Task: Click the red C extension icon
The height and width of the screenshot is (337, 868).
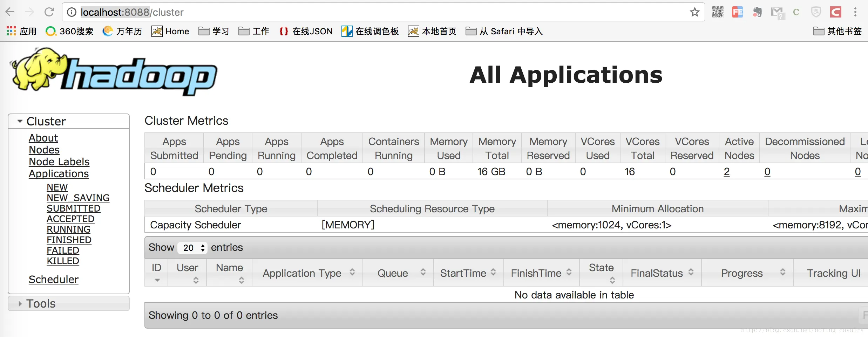Action: pos(836,12)
